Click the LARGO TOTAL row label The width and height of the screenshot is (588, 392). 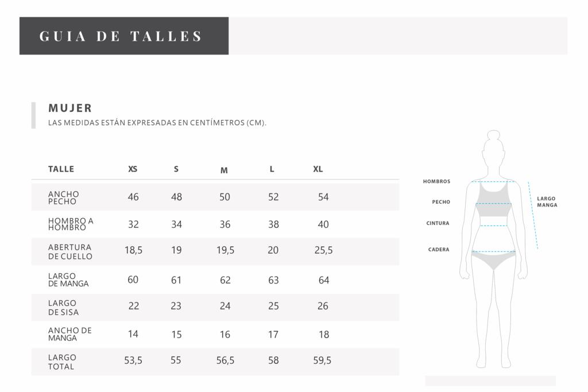point(62,362)
